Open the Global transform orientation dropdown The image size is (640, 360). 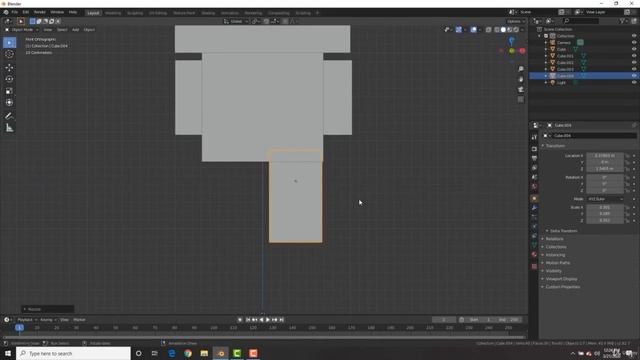(236, 21)
